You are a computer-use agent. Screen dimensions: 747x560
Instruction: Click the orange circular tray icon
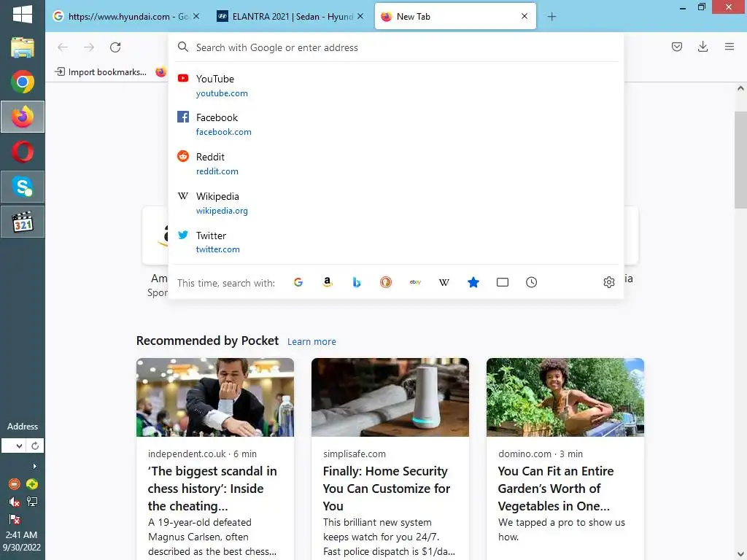click(x=15, y=484)
